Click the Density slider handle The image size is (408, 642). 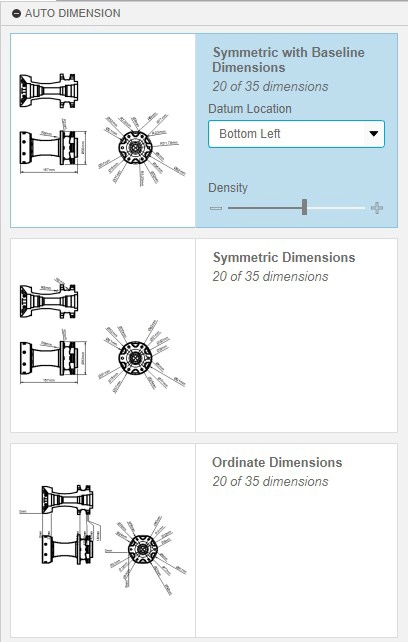(304, 207)
